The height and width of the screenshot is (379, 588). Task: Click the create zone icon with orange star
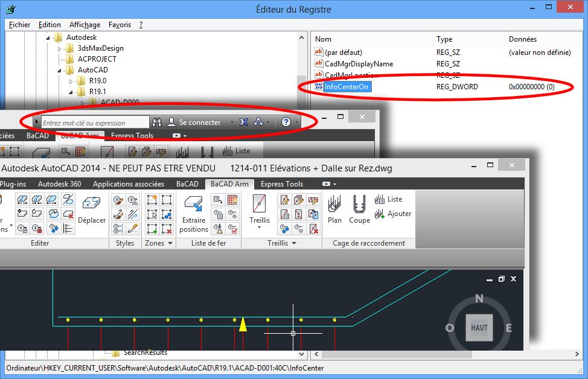pos(152,200)
